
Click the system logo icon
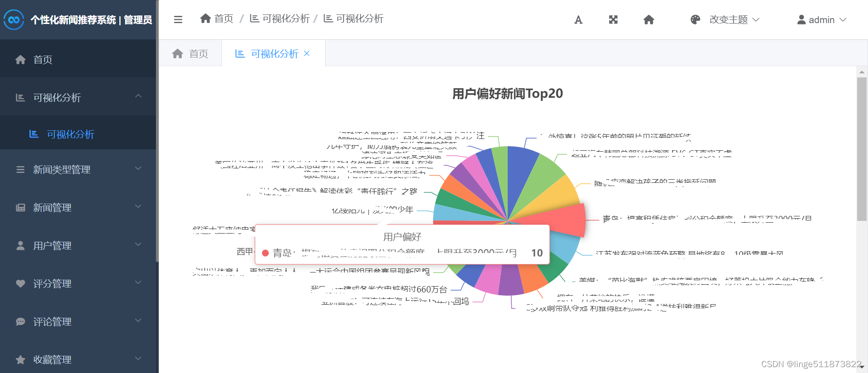[14, 20]
